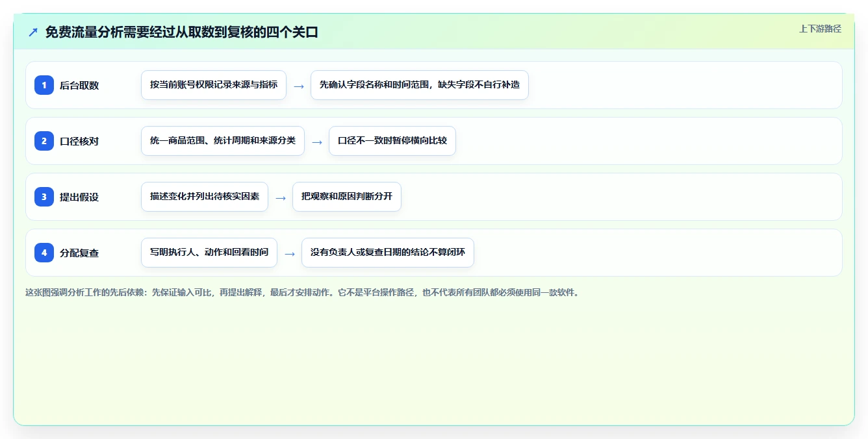Select the 口径核对 step label
Image resolution: width=868 pixels, height=439 pixels.
pyautogui.click(x=79, y=141)
